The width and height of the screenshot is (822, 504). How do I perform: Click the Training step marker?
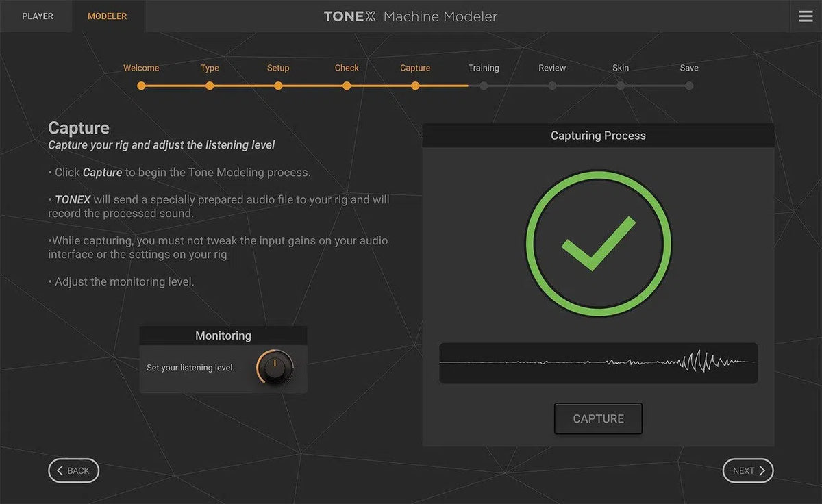tap(484, 86)
